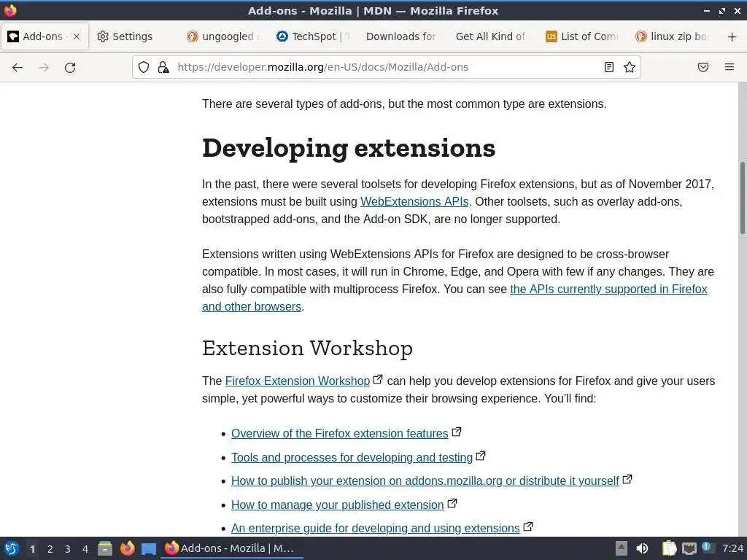
Task: Open a new tab with plus button
Action: pyautogui.click(x=732, y=36)
